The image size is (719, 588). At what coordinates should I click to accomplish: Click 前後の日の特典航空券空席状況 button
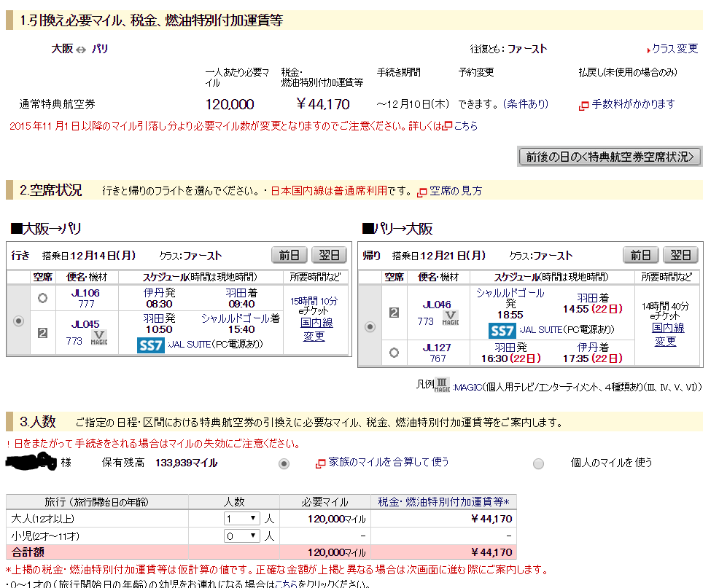(610, 157)
